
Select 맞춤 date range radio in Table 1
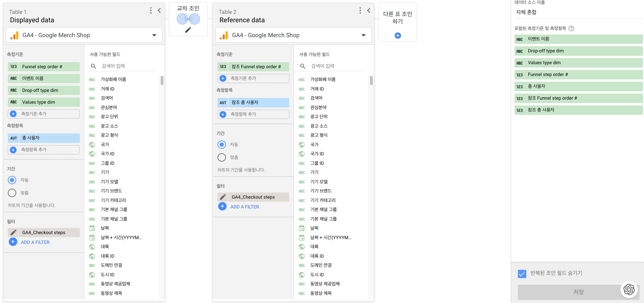pyautogui.click(x=12, y=193)
